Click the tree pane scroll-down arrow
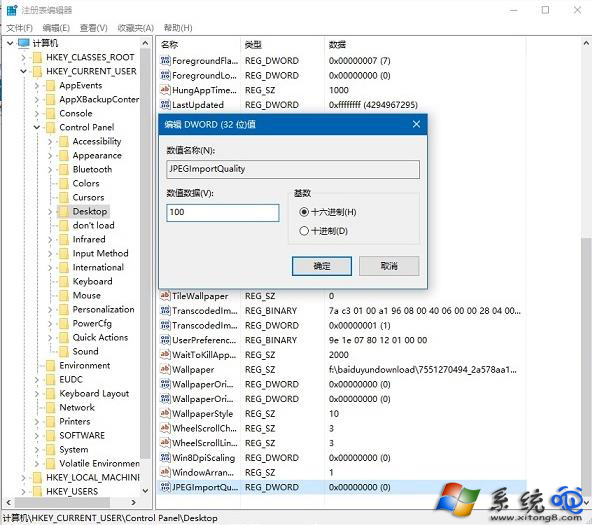 (x=145, y=491)
